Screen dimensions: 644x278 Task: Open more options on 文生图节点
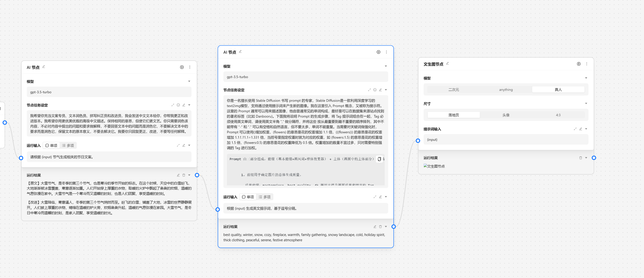coord(587,64)
